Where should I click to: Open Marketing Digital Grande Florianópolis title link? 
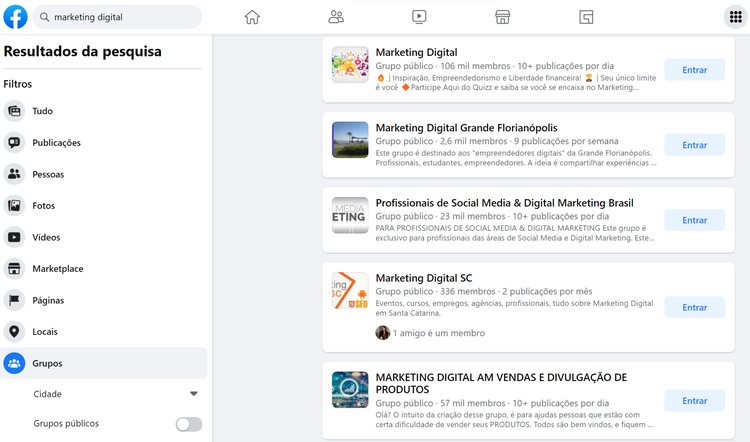click(x=466, y=128)
